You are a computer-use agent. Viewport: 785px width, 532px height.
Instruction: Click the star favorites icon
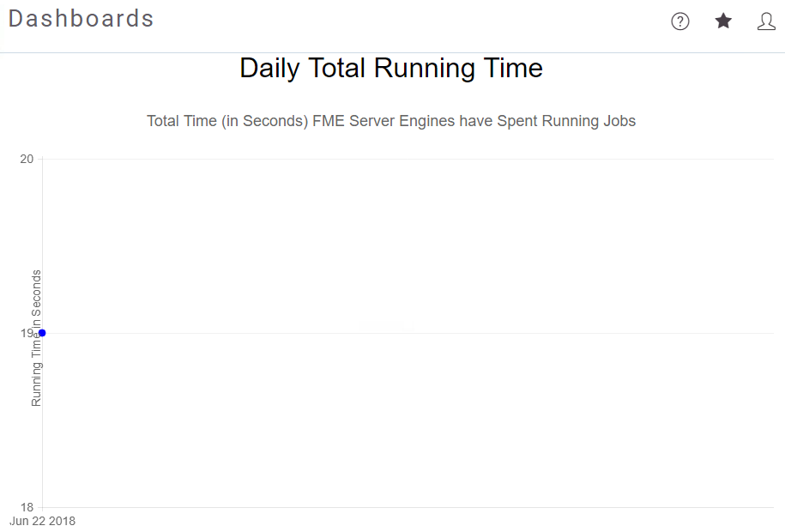[723, 21]
